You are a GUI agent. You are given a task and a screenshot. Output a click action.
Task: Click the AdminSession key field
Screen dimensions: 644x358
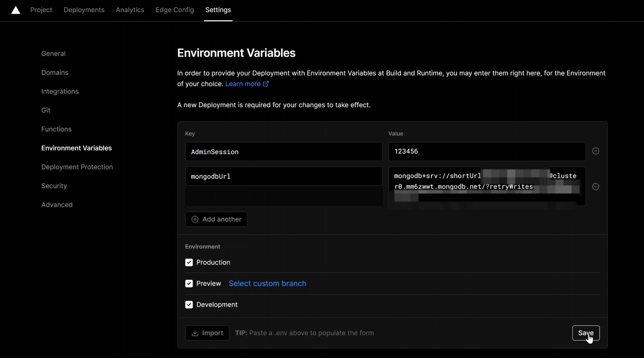(x=284, y=152)
